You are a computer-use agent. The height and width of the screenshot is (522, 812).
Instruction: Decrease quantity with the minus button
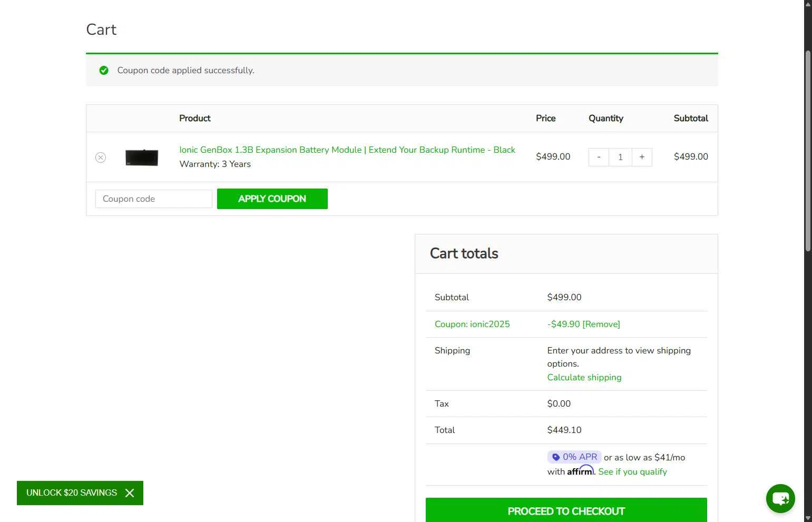pyautogui.click(x=599, y=157)
